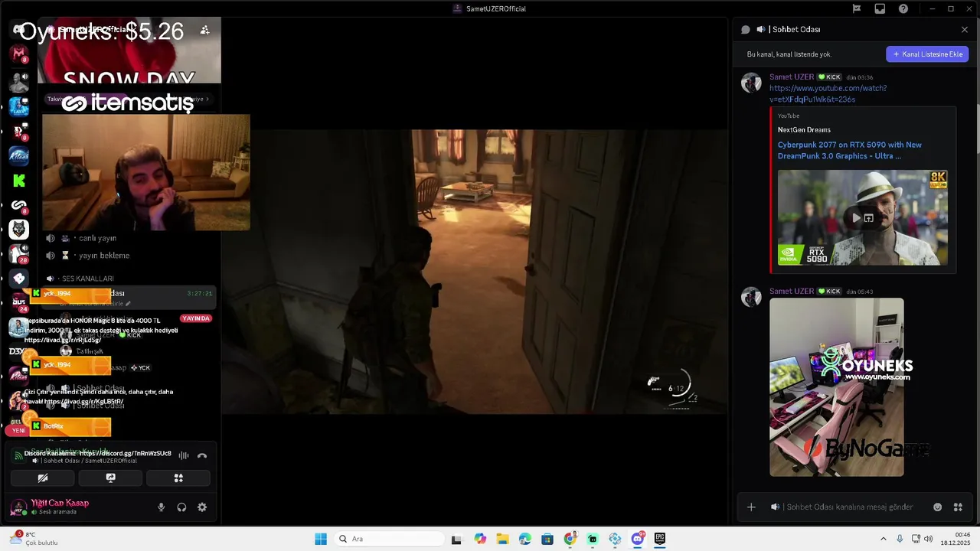
Task: Toggle camera in the voice panel
Action: pyautogui.click(x=43, y=478)
